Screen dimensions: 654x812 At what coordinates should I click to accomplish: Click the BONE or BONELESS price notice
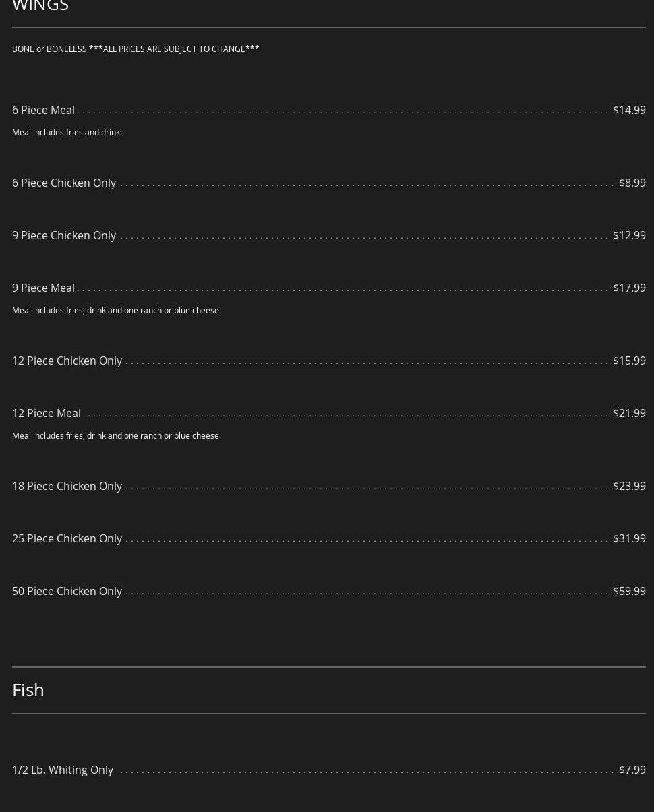136,49
